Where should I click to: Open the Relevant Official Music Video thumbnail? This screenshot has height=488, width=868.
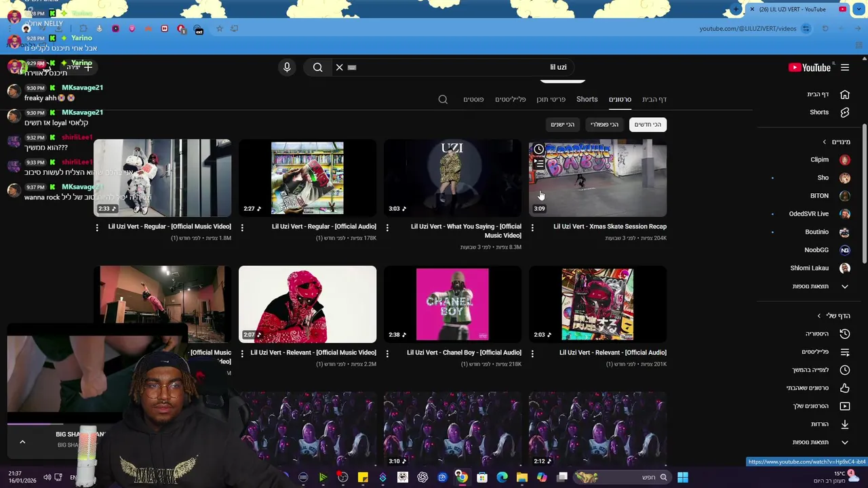click(x=307, y=304)
